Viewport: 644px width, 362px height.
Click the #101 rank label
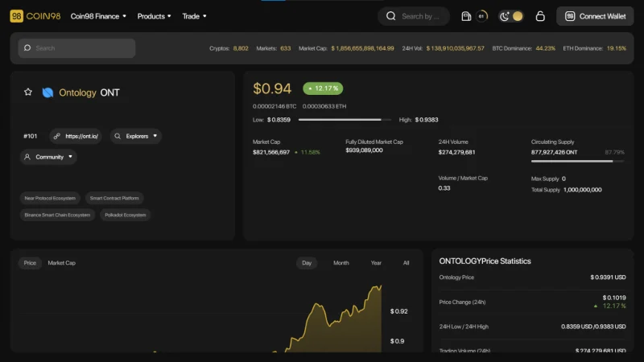(31, 136)
